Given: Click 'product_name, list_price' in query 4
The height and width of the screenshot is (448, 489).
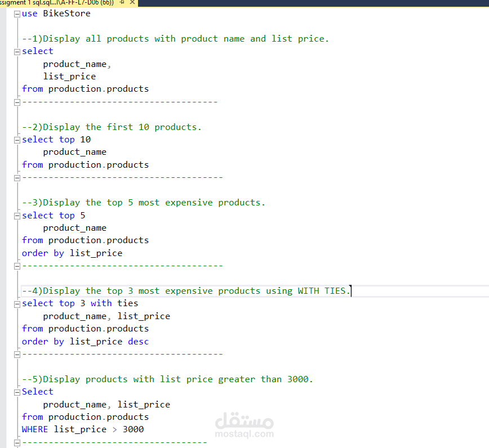Looking at the screenshot, I should (106, 316).
